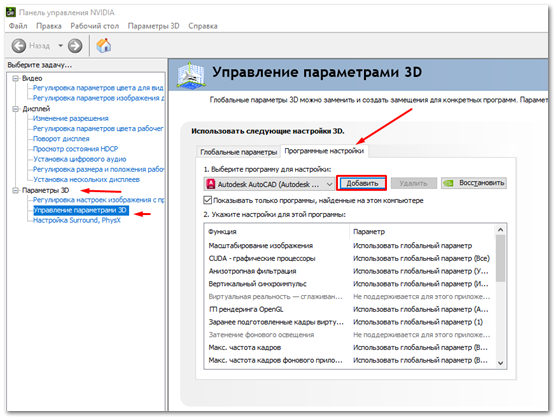Open Регулировка параметров цвета рабочего стола

tap(98, 128)
